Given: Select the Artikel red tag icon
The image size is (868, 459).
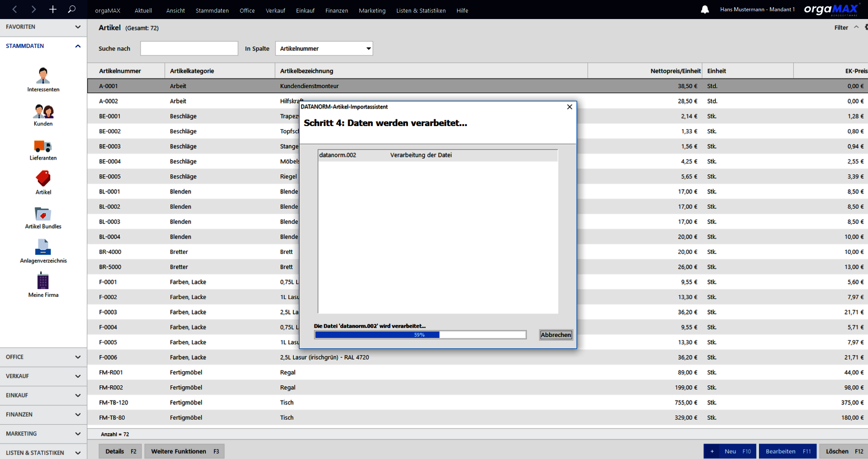Looking at the screenshot, I should click(x=43, y=179).
